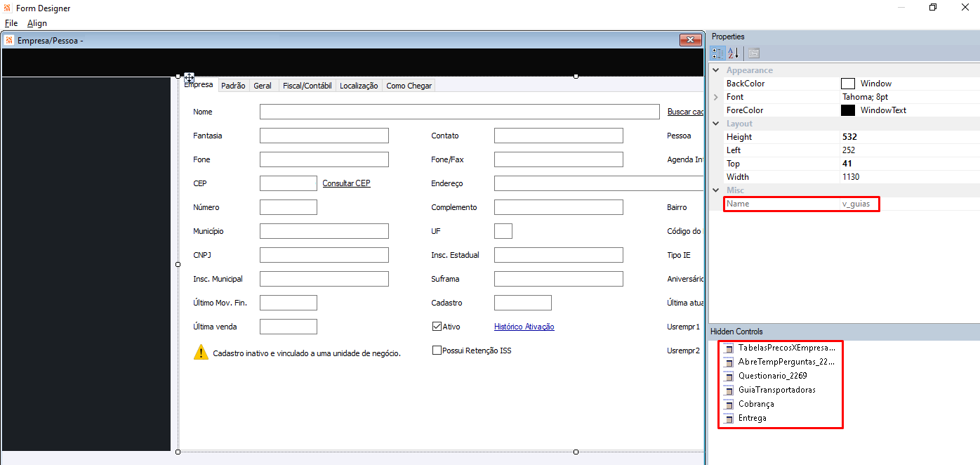Click the yellow warning icon
980x465 pixels.
pyautogui.click(x=201, y=353)
